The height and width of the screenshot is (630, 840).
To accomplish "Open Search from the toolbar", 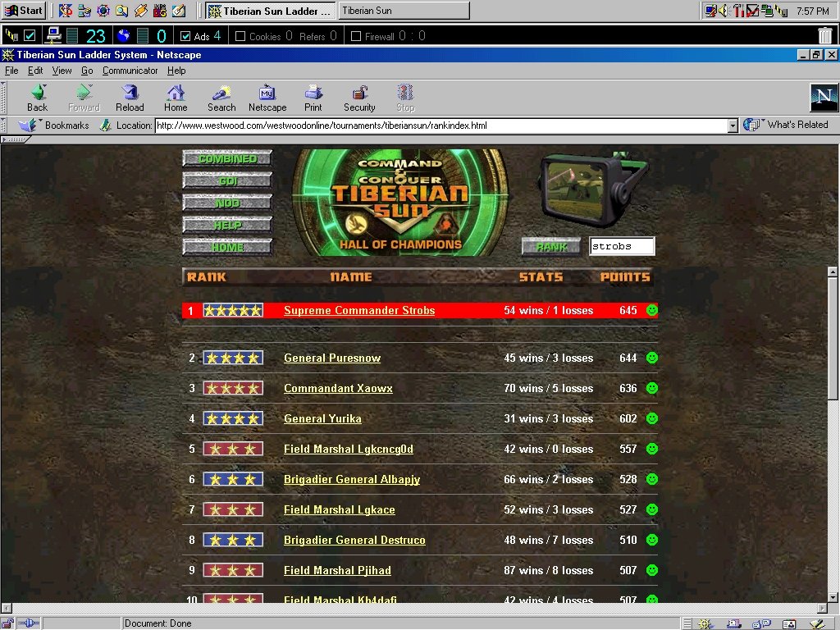I will pyautogui.click(x=221, y=98).
